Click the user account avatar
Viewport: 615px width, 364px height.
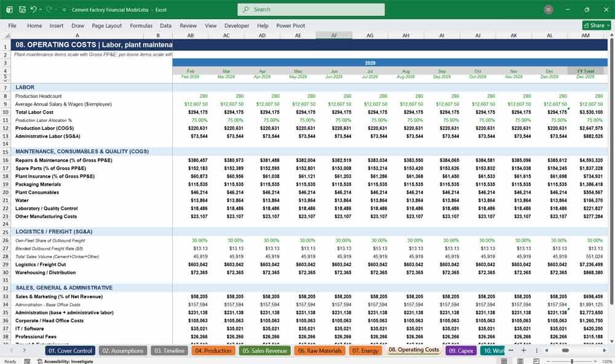pyautogui.click(x=549, y=9)
